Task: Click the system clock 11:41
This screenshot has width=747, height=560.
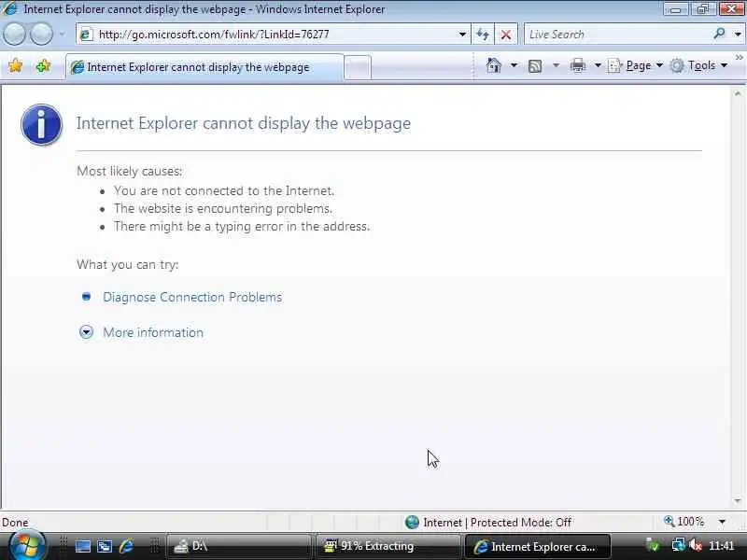Action: [x=721, y=546]
